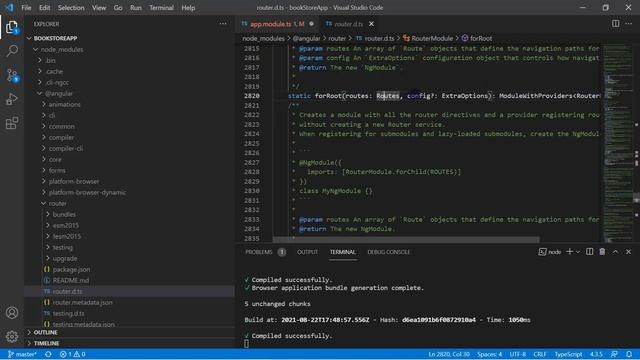Open the Selection menu
The width and height of the screenshot is (640, 360).
click(71, 8)
